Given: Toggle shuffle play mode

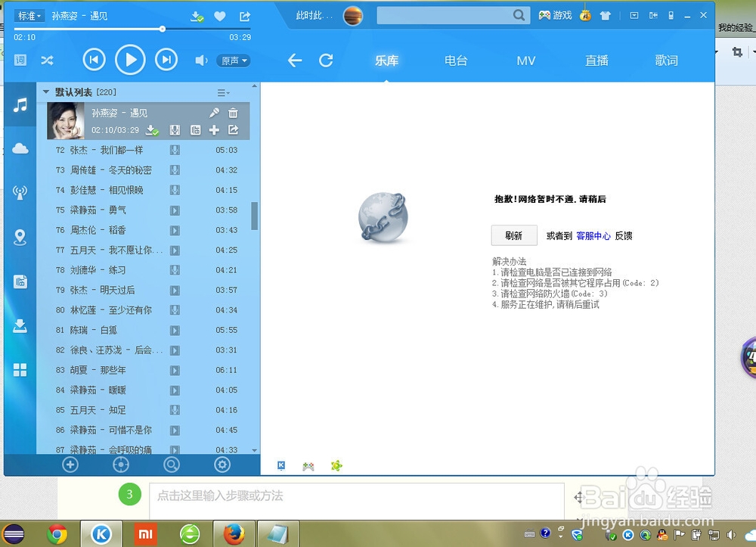Looking at the screenshot, I should click(47, 61).
